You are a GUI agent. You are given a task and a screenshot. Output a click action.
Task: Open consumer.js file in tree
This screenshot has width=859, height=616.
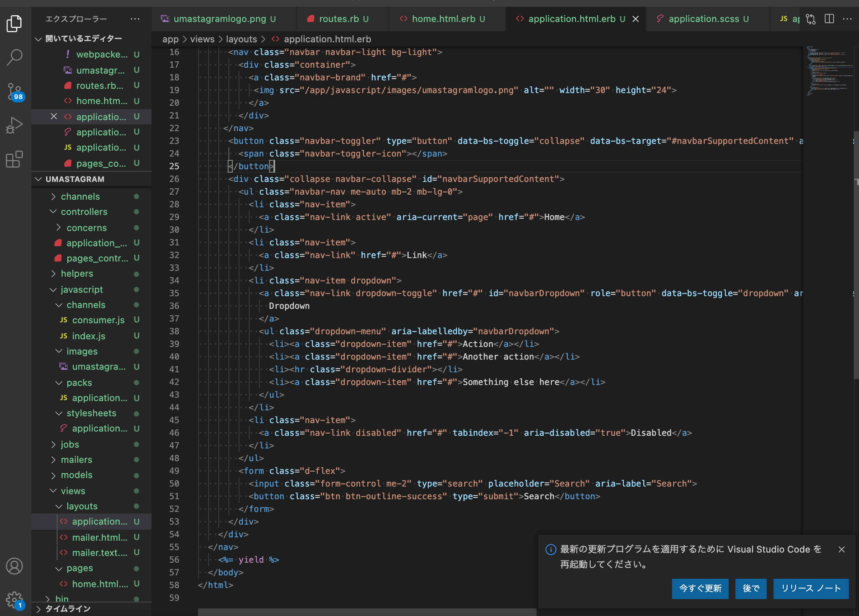tap(91, 320)
